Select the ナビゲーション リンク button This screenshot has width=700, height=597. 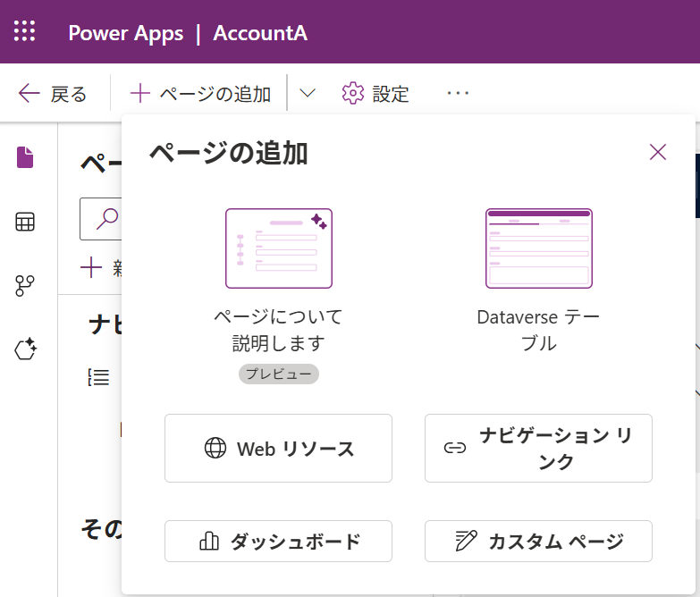pos(538,449)
